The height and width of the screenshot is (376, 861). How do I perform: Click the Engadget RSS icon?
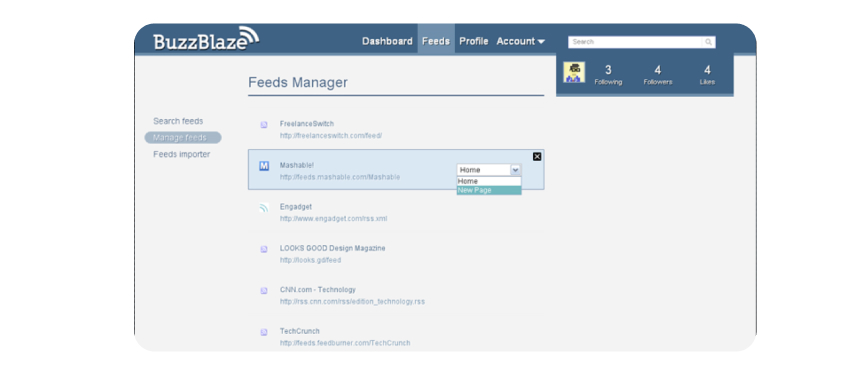[x=264, y=207]
